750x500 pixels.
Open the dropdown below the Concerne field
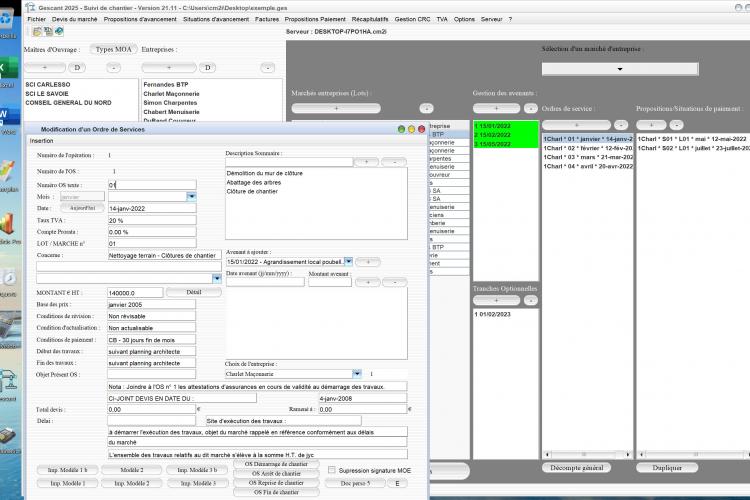pyautogui.click(x=217, y=278)
